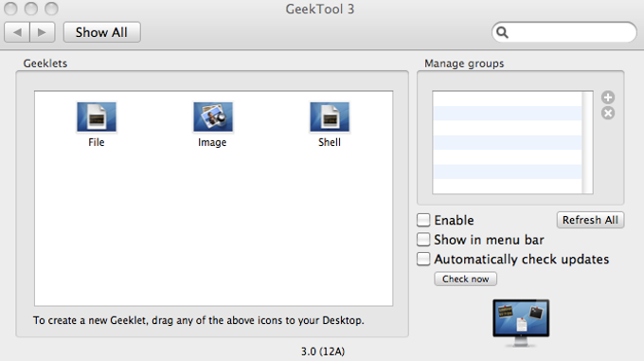Click the search magnifier icon
644x361 pixels.
coord(502,32)
